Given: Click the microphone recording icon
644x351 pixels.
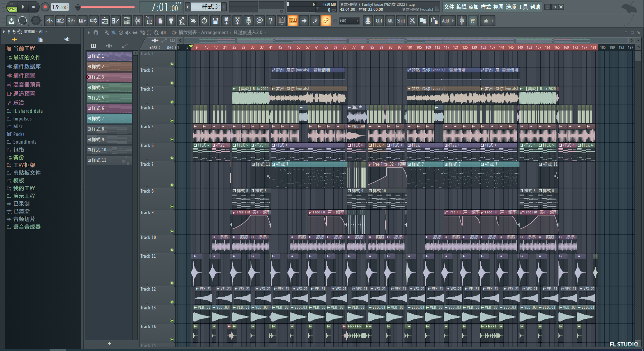Looking at the screenshot, I should (249, 21).
